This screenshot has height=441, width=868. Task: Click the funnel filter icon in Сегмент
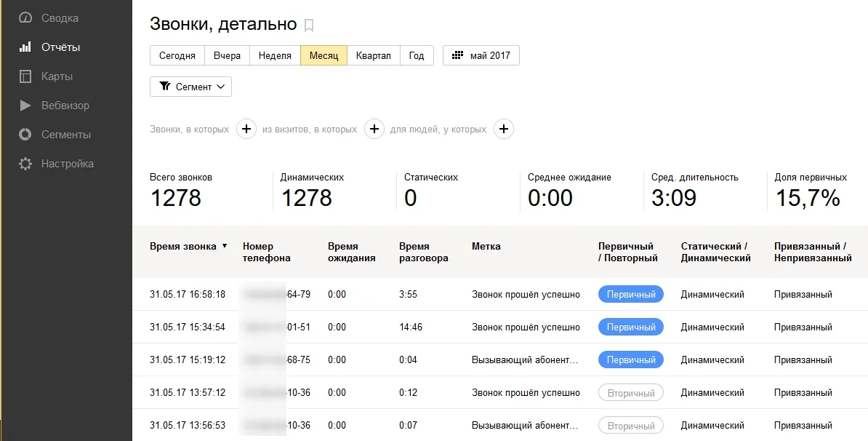[x=165, y=87]
